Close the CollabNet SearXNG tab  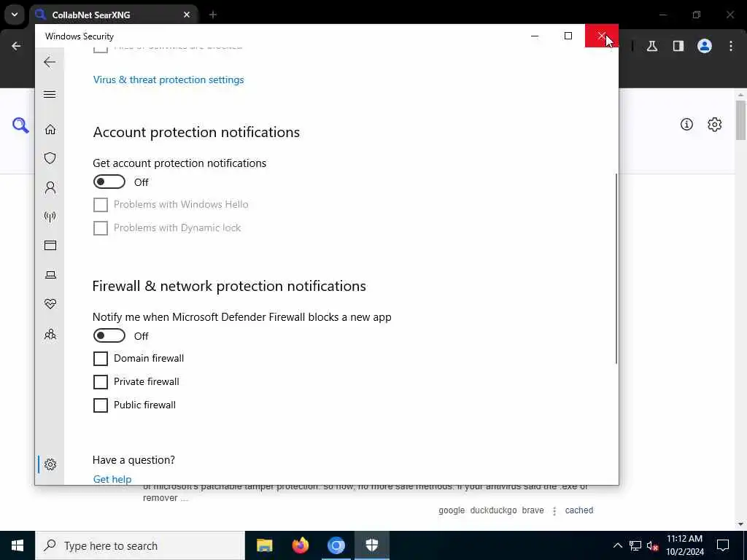point(187,15)
